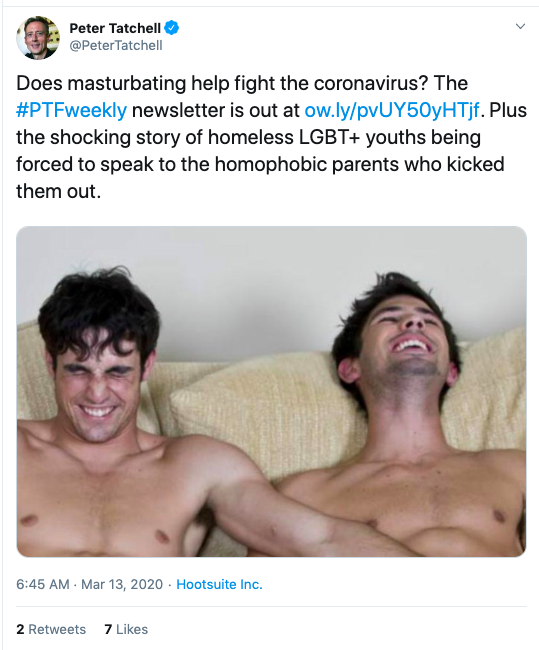
Task: Visit the @PeterTatchell handle
Action: [x=116, y=45]
